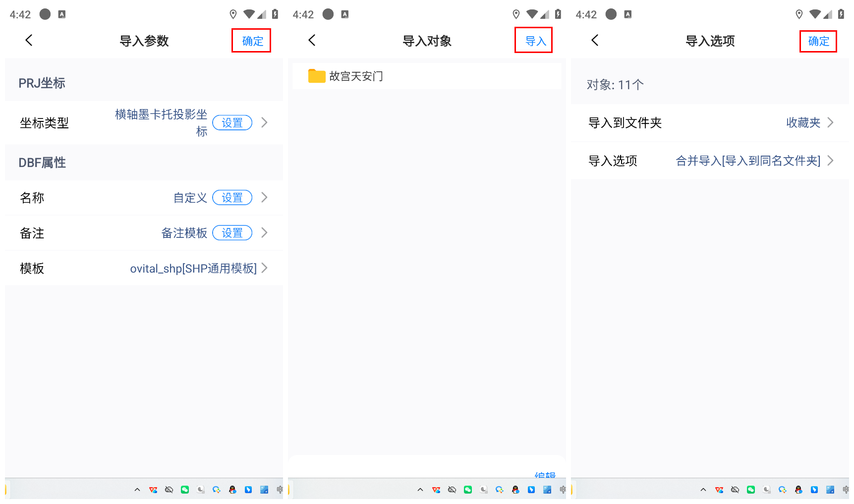The height and width of the screenshot is (504, 854).
Task: Open crossed-out cloud icon below 导入对象 screen
Action: click(x=452, y=490)
